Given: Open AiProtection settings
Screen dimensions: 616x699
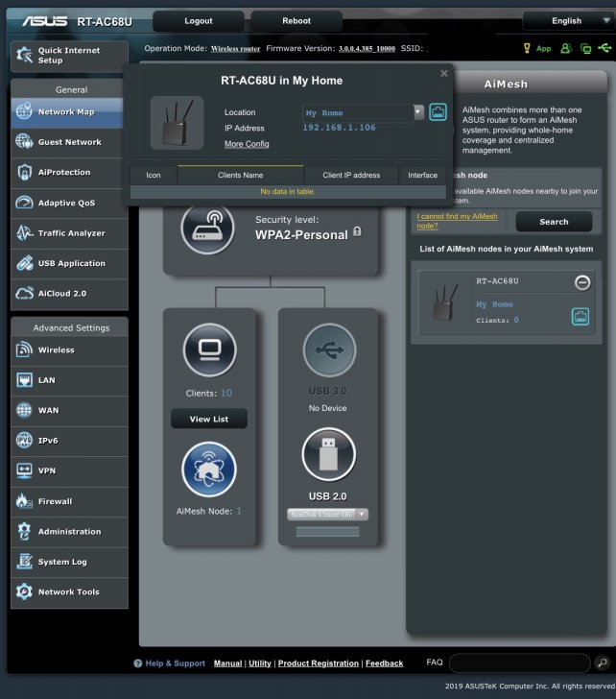Looking at the screenshot, I should pos(69,173).
